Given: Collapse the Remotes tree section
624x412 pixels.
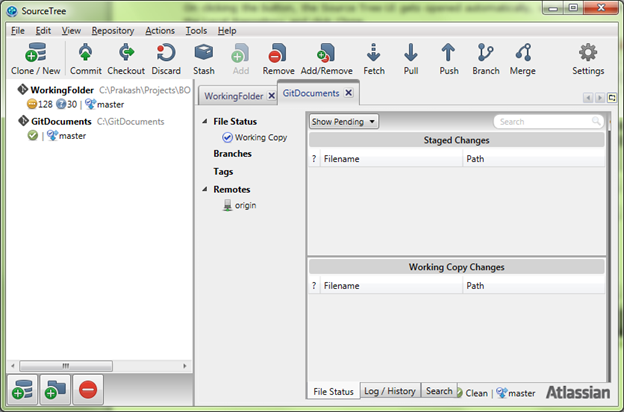Looking at the screenshot, I should pos(205,189).
